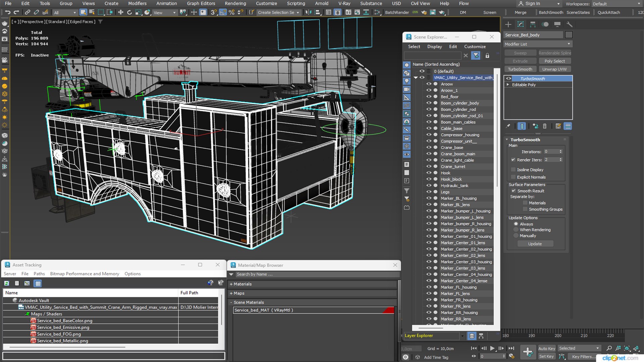
Task: Click Display Lights filter in Scene Explorer sidebar
Action: tap(407, 81)
